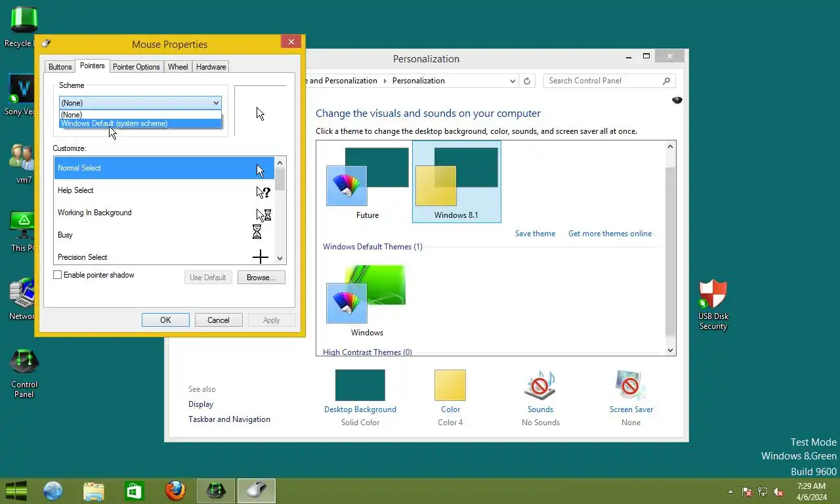This screenshot has width=840, height=504.
Task: Switch to Mouse Properties taskbar button
Action: 257,491
